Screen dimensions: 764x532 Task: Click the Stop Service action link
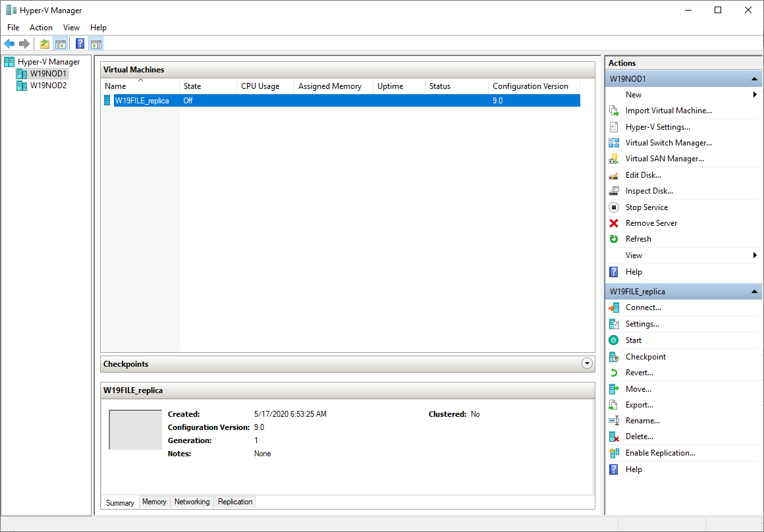pyautogui.click(x=647, y=207)
